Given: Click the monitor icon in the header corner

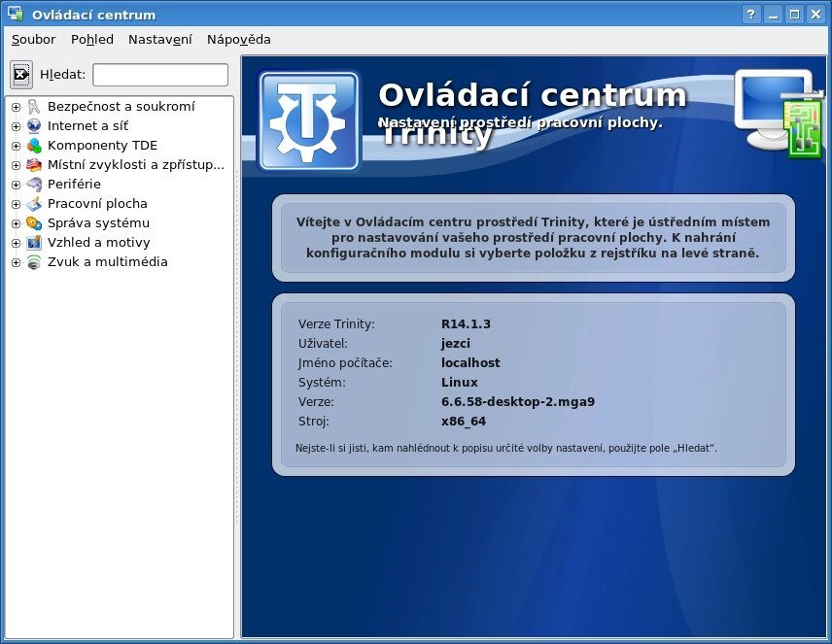Looking at the screenshot, I should 779,113.
